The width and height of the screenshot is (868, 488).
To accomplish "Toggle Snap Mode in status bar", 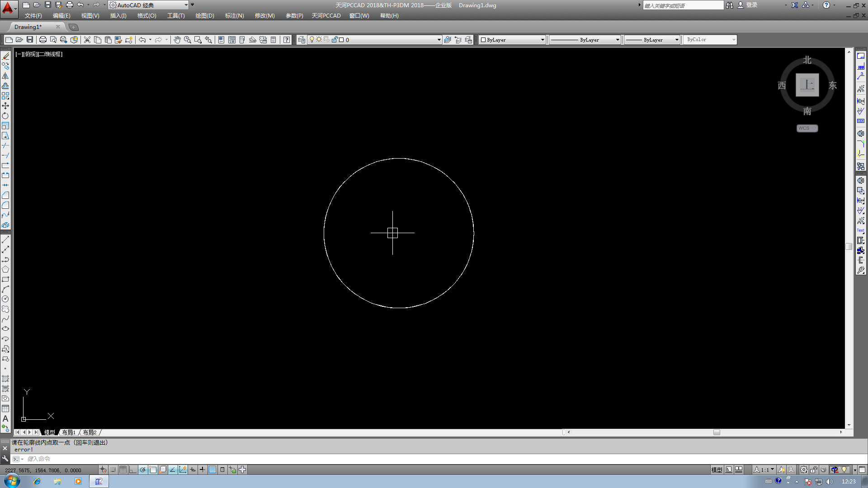I will point(113,470).
